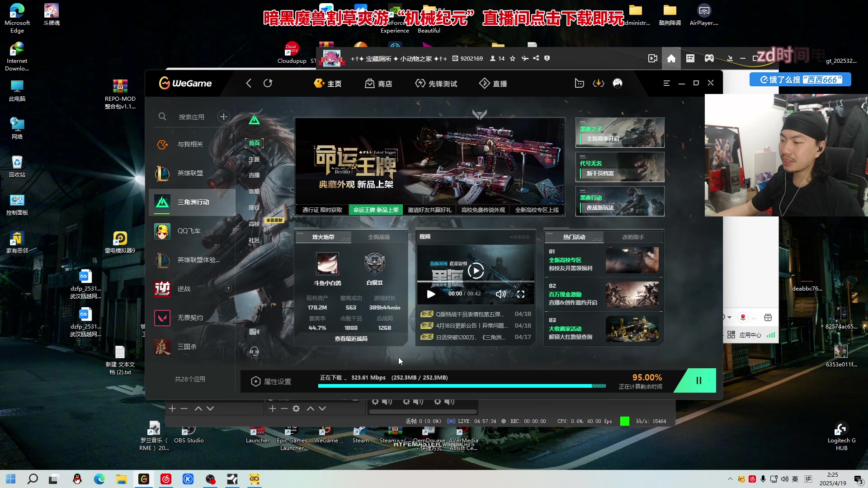
Task: Open 攻略 in game side menu
Action: (254, 192)
